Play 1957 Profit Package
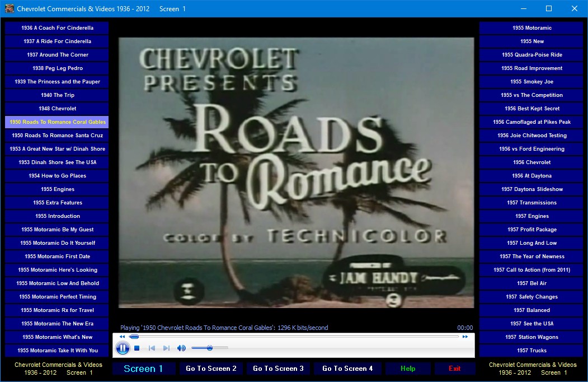 tap(531, 230)
